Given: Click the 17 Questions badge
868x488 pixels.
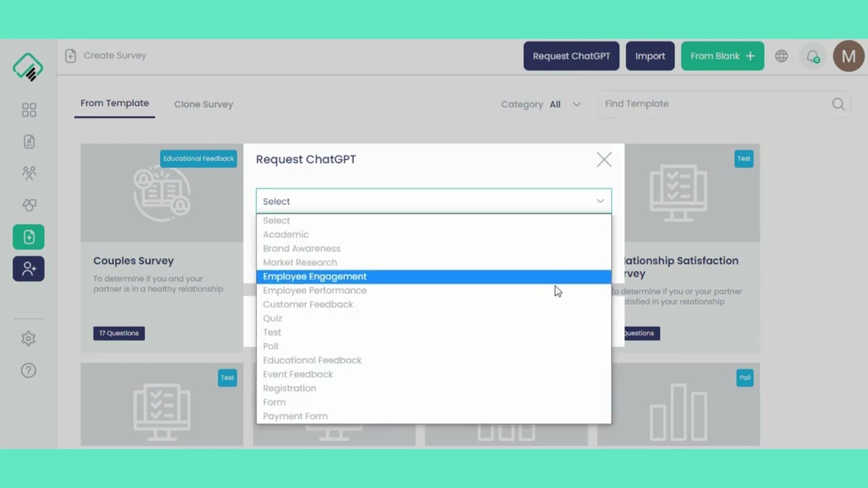Looking at the screenshot, I should [x=119, y=333].
